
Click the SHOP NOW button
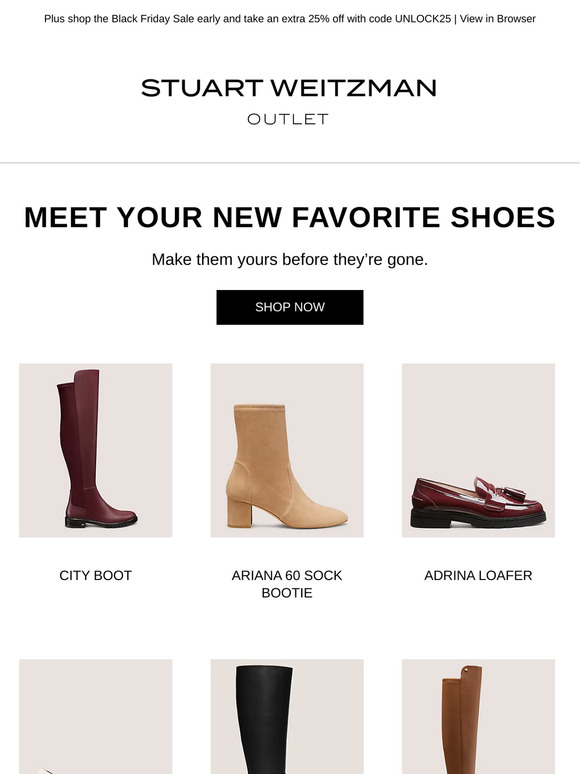[290, 307]
